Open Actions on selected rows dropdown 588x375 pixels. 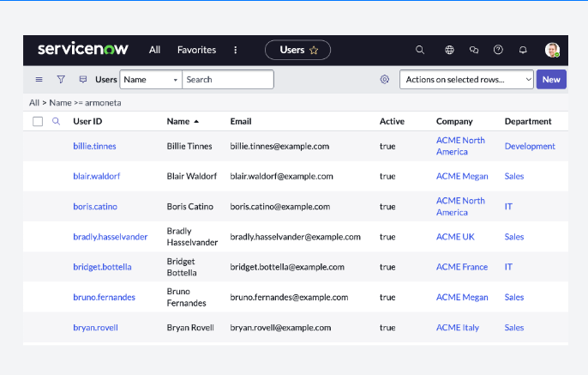click(x=466, y=80)
